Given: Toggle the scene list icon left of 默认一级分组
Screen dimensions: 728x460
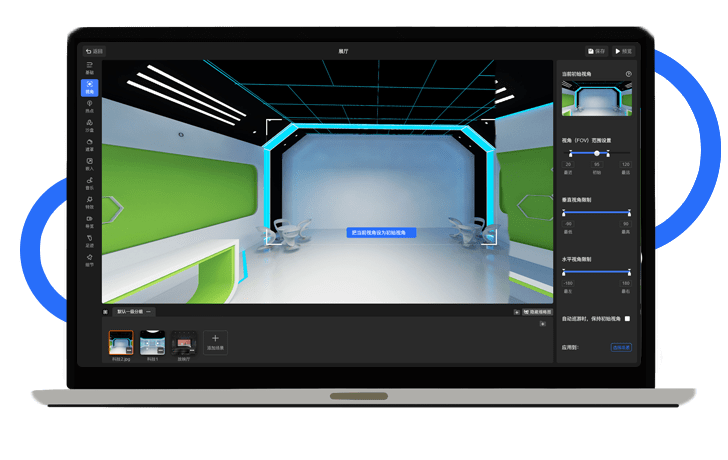Looking at the screenshot, I should click(106, 311).
